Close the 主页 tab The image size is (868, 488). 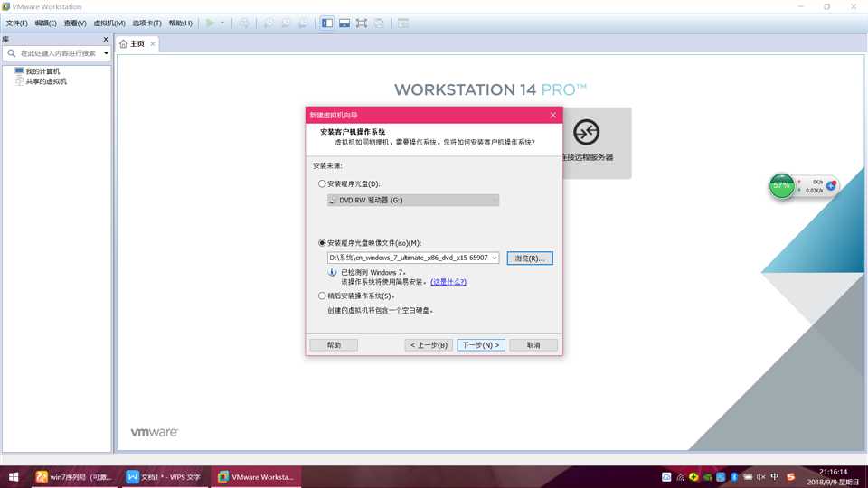tap(152, 43)
